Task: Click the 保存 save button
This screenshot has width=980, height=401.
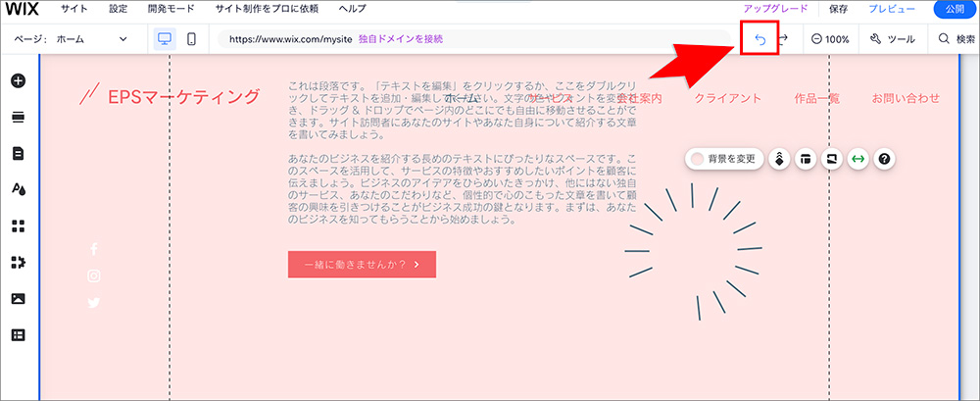Action: 838,10
